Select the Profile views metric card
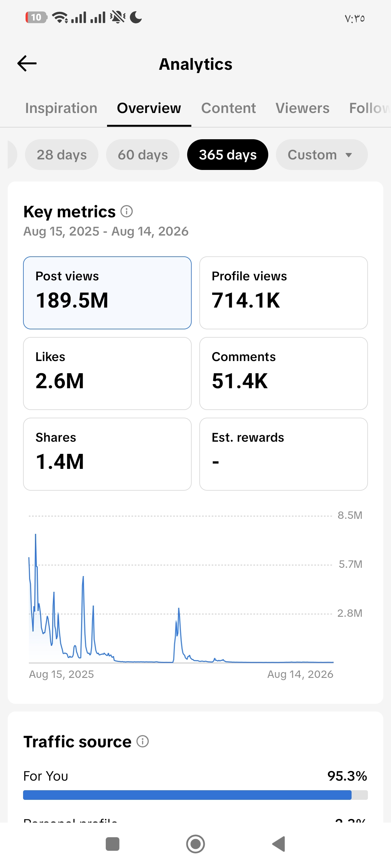The height and width of the screenshot is (868, 391). pos(283,293)
